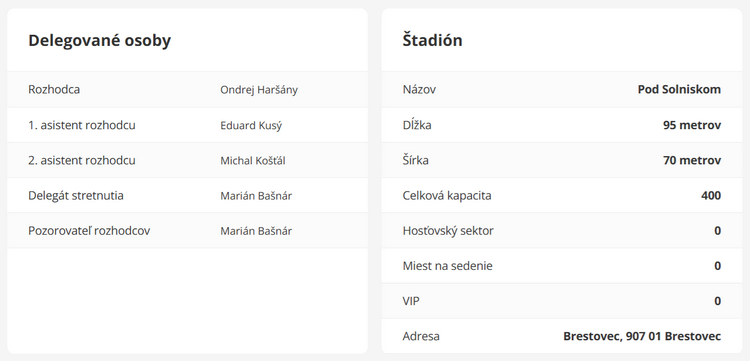Click the Rozhodca row label
This screenshot has height=361, width=750.
click(54, 89)
